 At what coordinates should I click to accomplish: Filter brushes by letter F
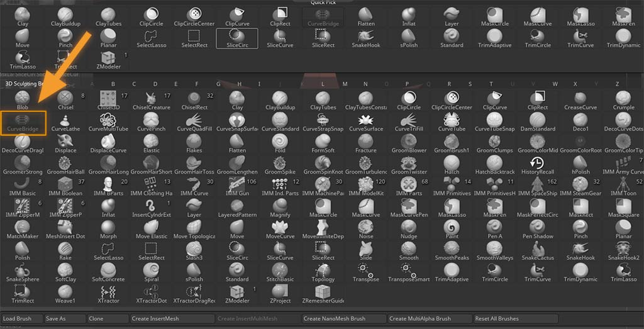pos(197,84)
